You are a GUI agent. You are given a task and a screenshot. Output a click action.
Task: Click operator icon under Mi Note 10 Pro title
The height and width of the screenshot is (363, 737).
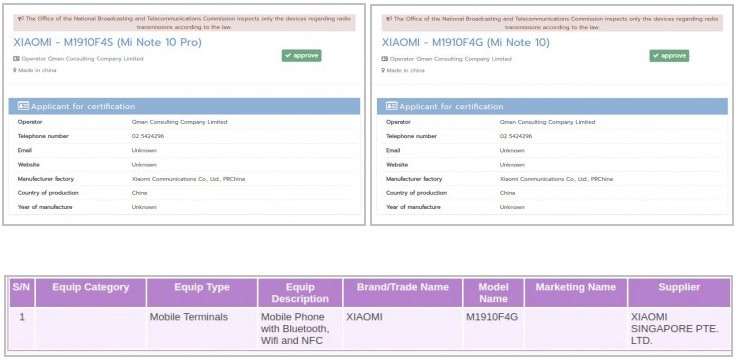(16, 59)
